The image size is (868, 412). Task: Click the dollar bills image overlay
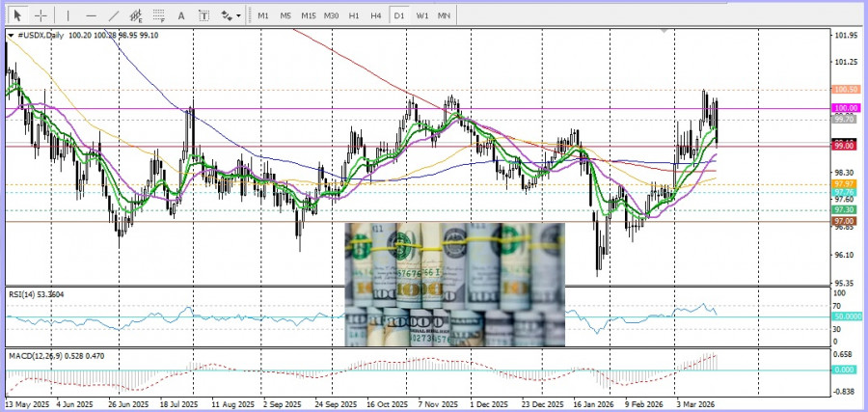[x=455, y=285]
